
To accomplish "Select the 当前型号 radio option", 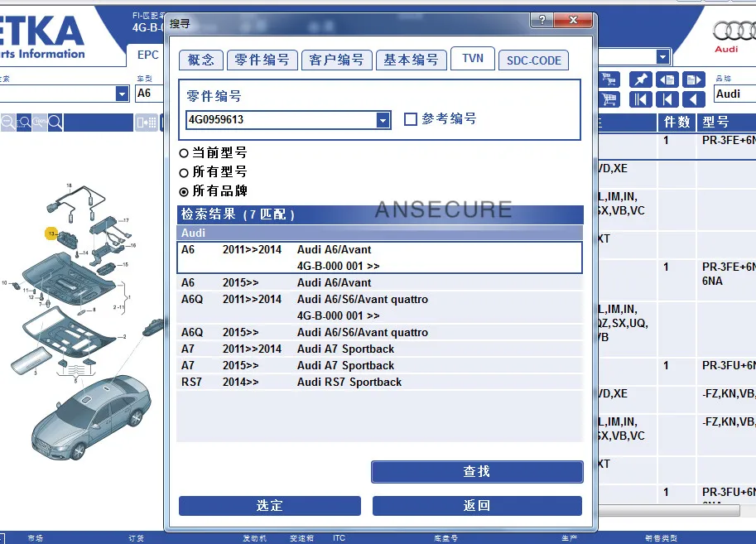I will (x=183, y=153).
